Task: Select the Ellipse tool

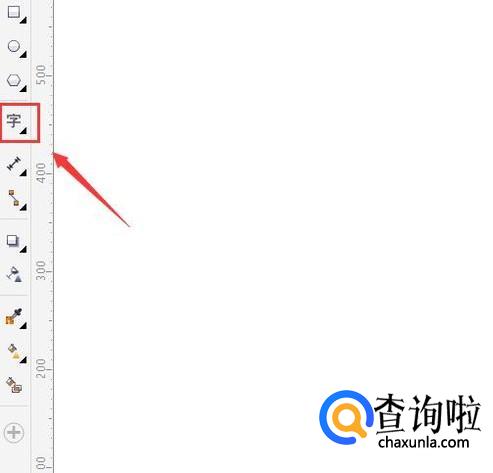Action: click(14, 47)
